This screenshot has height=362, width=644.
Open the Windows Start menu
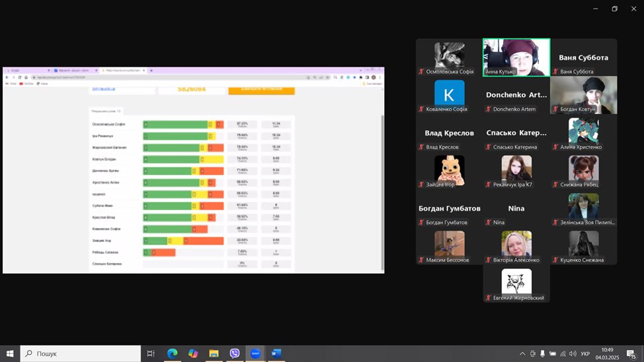coord(10,353)
